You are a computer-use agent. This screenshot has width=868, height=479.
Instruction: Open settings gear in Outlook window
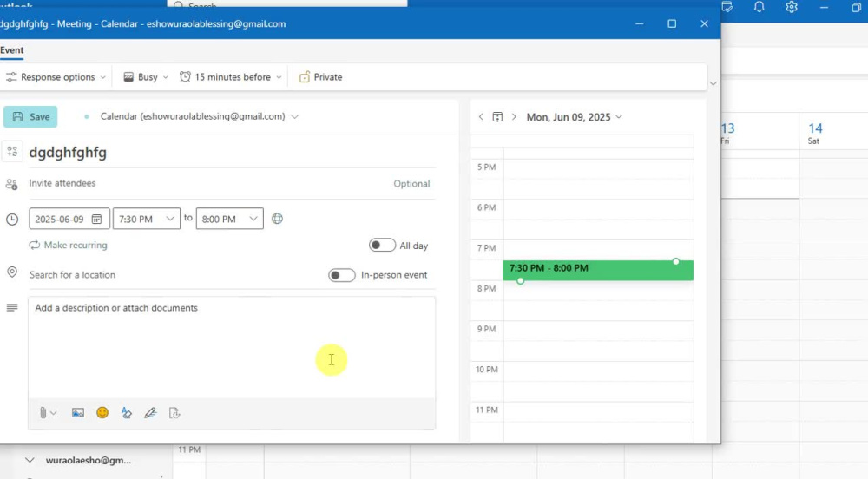click(792, 7)
